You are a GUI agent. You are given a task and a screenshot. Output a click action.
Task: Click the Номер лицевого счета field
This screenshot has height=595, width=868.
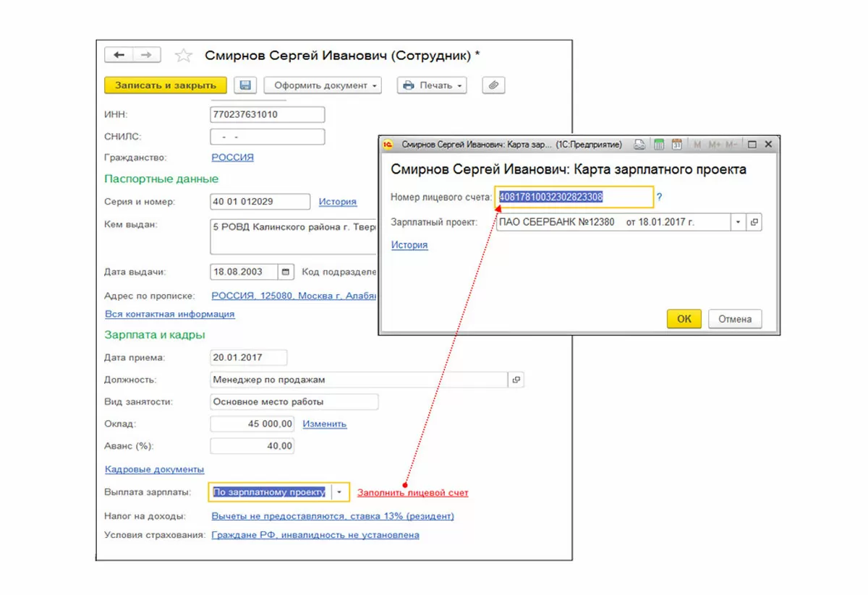coord(574,197)
